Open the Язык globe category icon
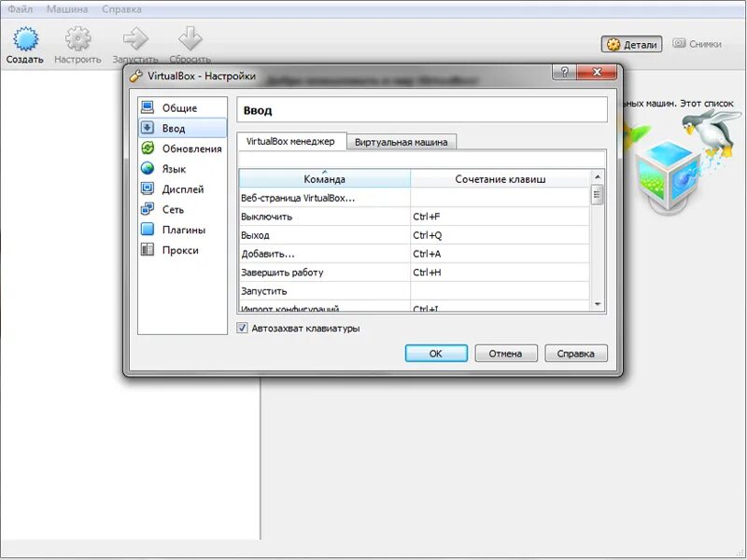This screenshot has width=747, height=560. (148, 169)
